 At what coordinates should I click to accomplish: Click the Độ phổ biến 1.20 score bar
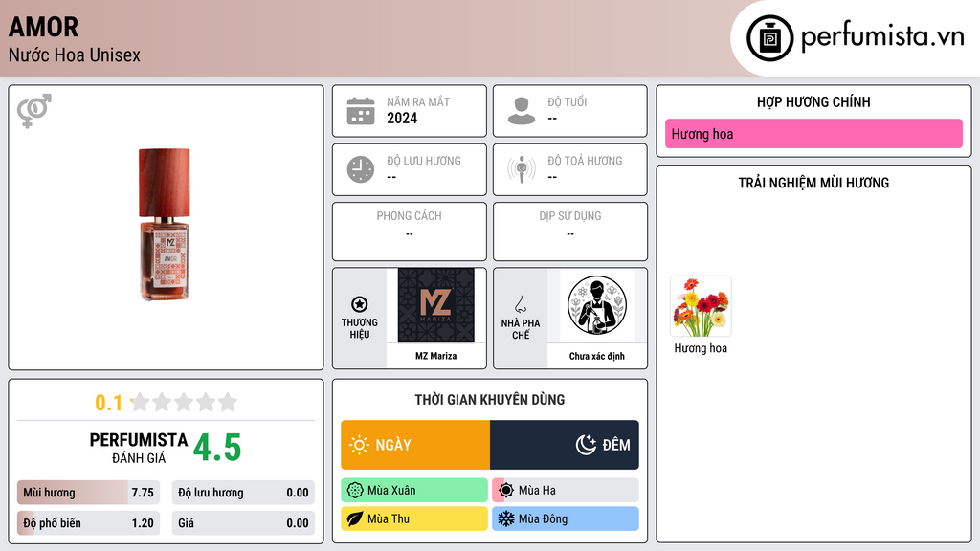pos(89,523)
